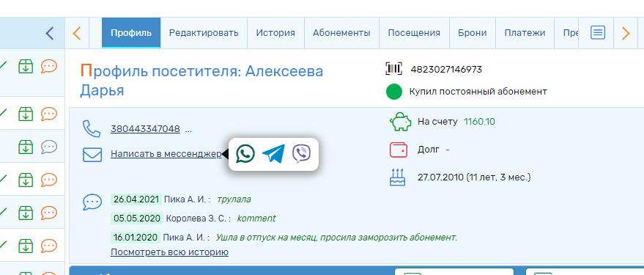Click comment date 05.05.2020

137,219
